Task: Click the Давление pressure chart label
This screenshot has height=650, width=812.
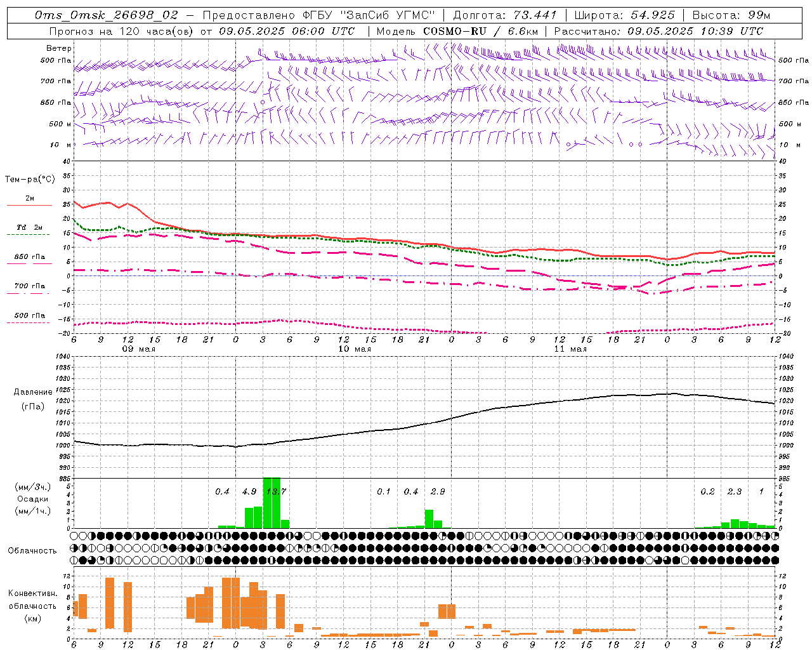Action: click(33, 392)
